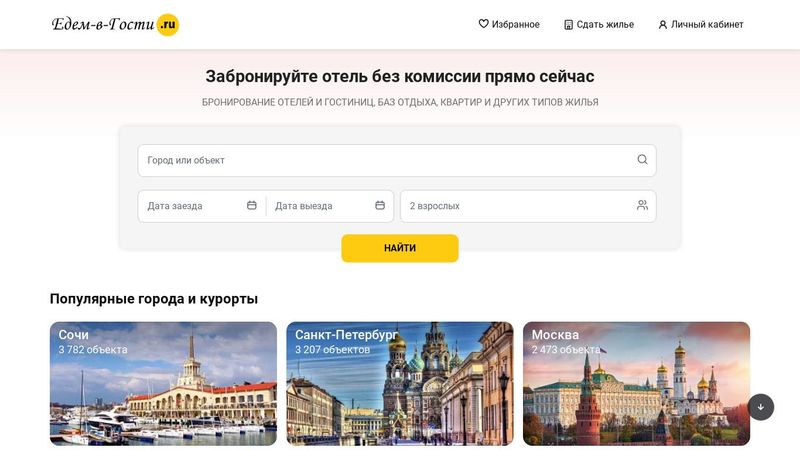Open the Дата заезда date picker
The image size is (800, 450).
point(202,206)
